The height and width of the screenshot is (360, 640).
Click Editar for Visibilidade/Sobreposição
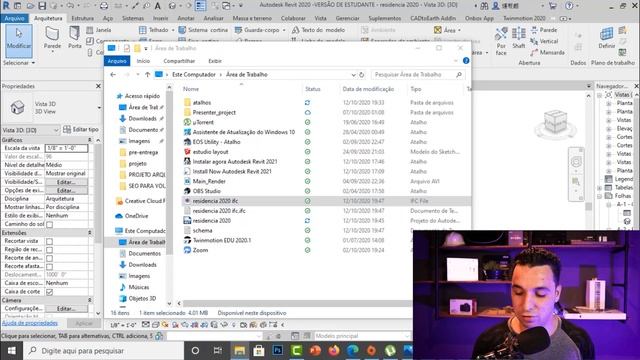tap(66, 182)
